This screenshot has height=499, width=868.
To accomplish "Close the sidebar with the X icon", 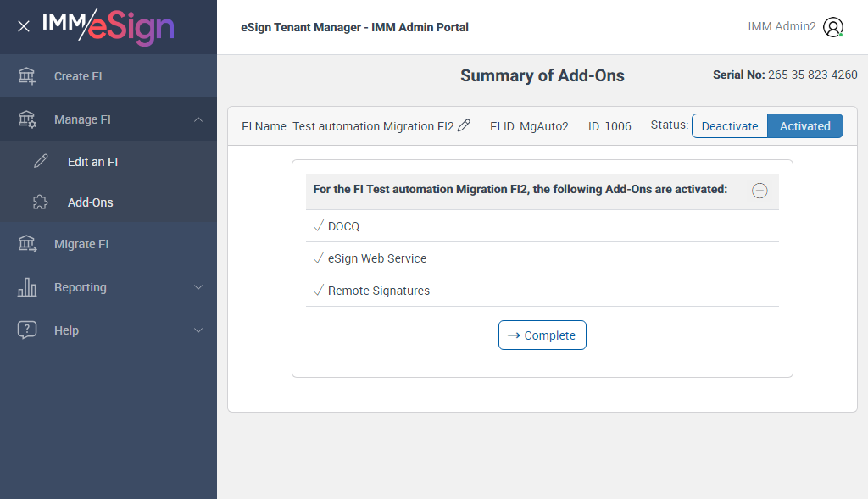I will [x=24, y=26].
